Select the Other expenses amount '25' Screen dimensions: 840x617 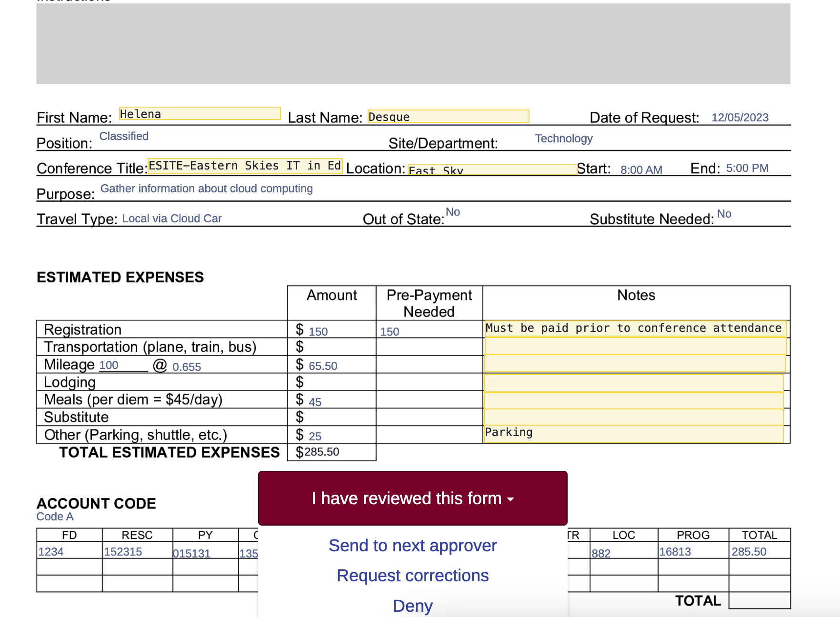315,437
